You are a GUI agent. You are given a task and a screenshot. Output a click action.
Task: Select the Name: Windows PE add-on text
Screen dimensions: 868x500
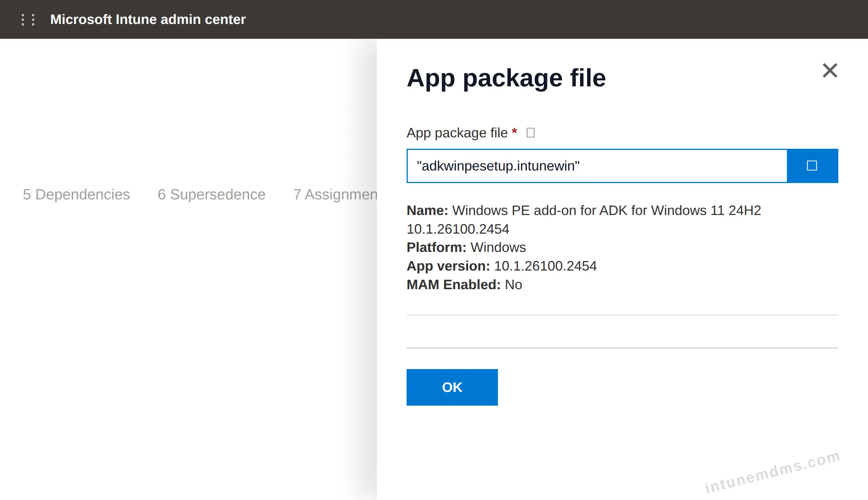pyautogui.click(x=584, y=220)
